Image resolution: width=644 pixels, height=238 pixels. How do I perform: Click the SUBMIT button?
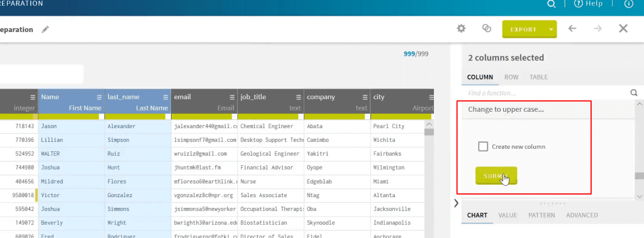[x=496, y=176]
